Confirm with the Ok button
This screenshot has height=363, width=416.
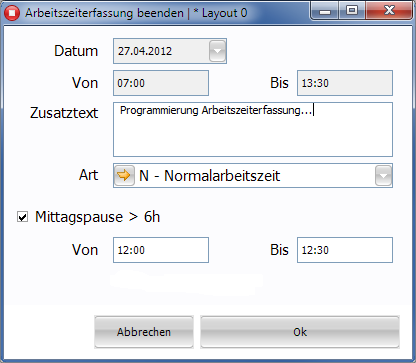coord(300,332)
